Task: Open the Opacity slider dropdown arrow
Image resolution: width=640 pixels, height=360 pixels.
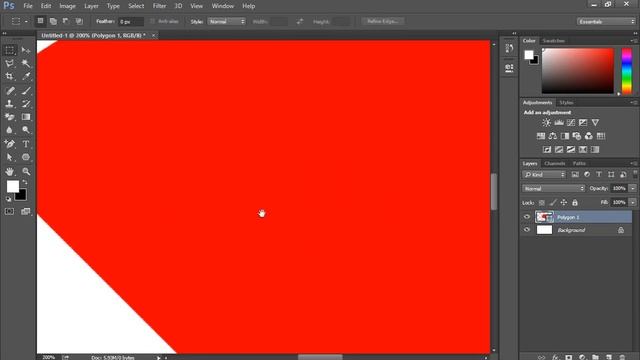Action: click(633, 189)
